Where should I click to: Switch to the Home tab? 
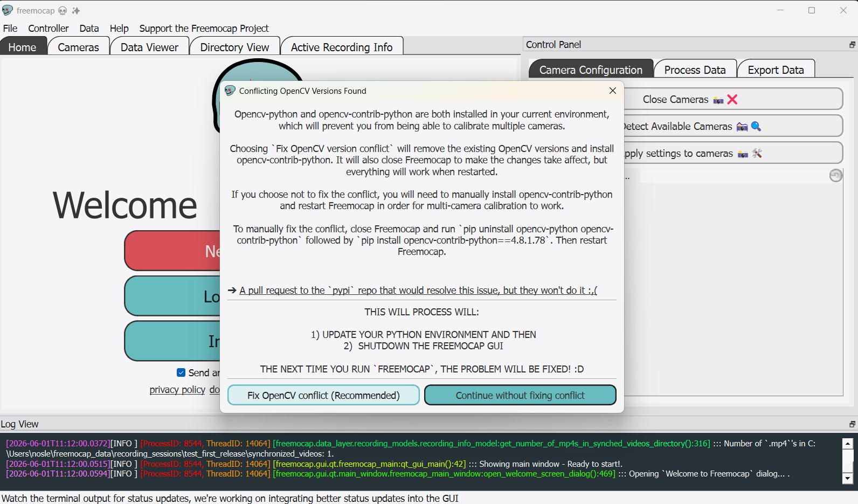23,47
